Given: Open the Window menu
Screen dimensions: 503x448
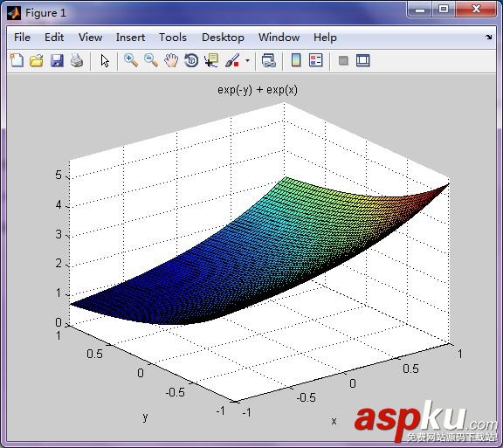Looking at the screenshot, I should (279, 38).
